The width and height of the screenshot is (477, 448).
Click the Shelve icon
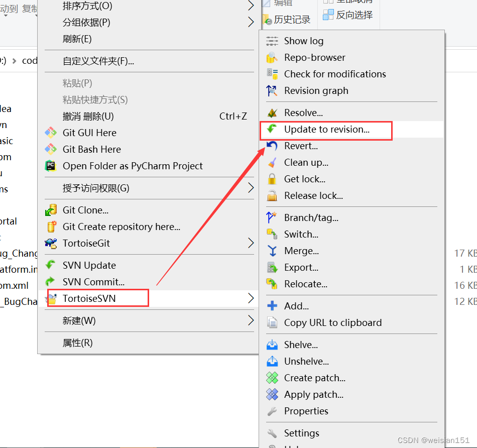[x=272, y=345]
